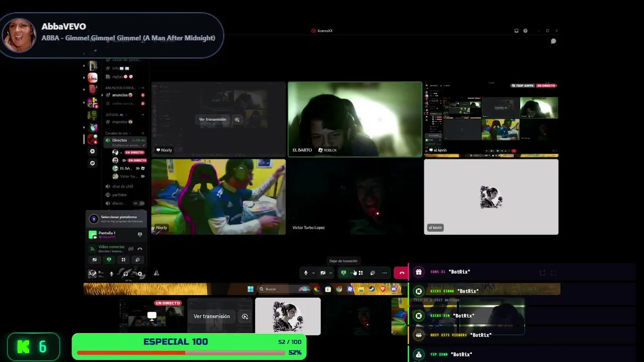The height and width of the screenshot is (362, 644).
Task: Deafen with the headphones icon
Action: 126,274
